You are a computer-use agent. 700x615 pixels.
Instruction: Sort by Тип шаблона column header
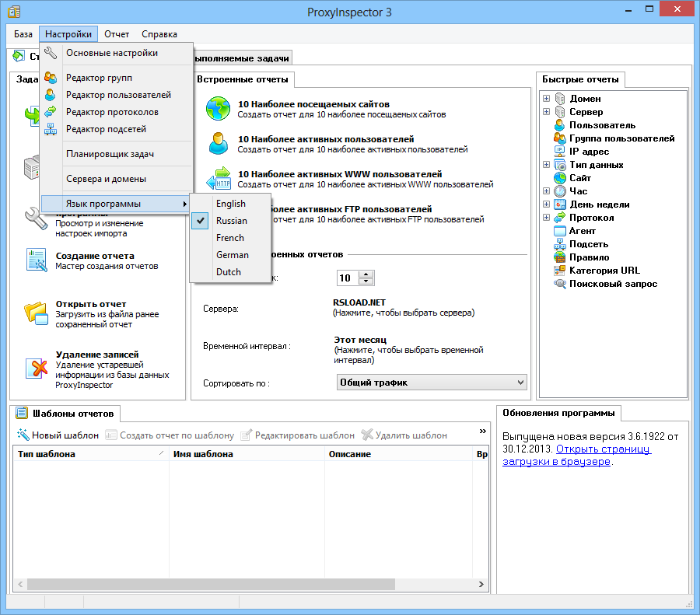tap(91, 454)
